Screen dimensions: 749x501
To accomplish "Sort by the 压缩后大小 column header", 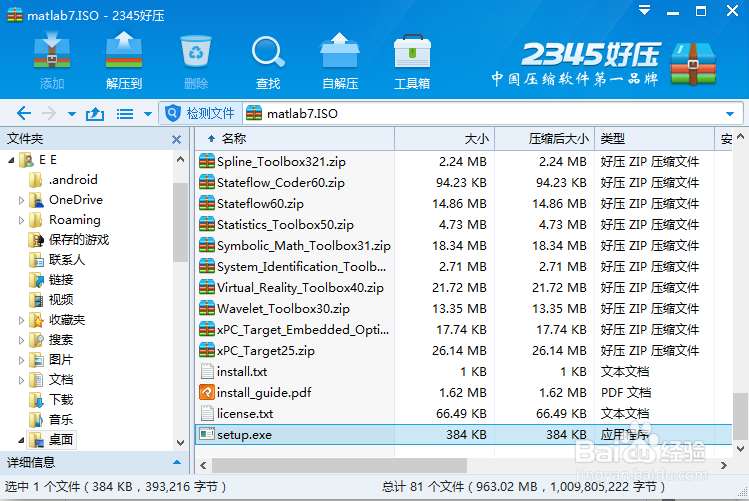I will [545, 139].
